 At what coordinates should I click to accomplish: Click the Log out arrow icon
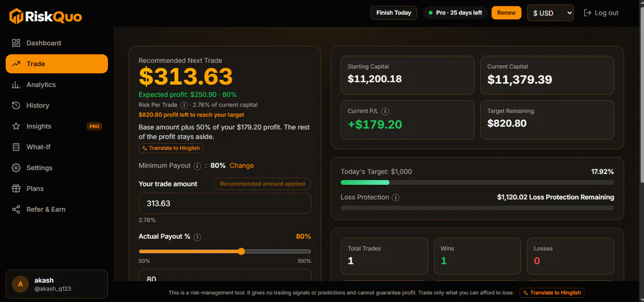[588, 13]
